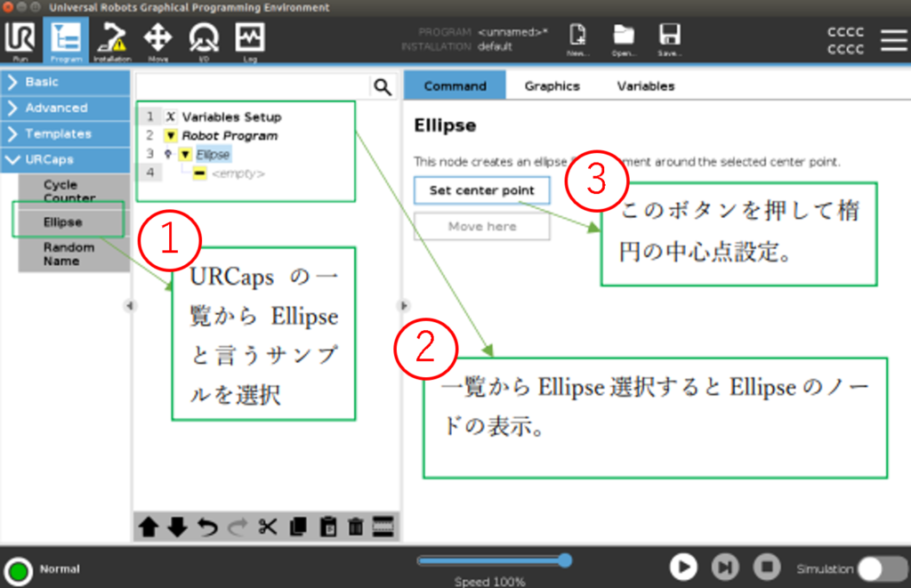Switch to the Command tab
This screenshot has width=911, height=588.
(x=455, y=86)
